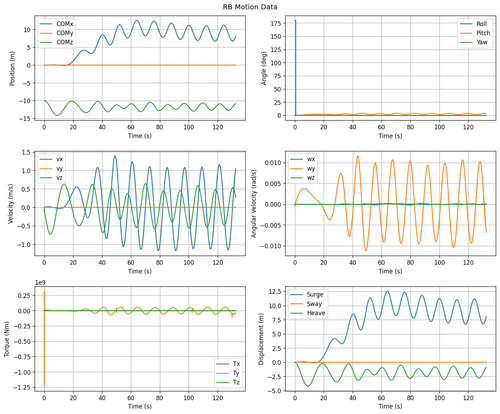Click the 'Torque (Nm)' y-axis label

pos(7,339)
